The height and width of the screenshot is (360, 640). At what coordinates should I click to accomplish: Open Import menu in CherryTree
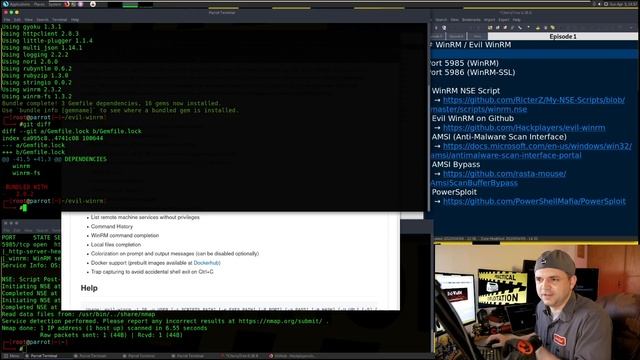tap(489, 20)
